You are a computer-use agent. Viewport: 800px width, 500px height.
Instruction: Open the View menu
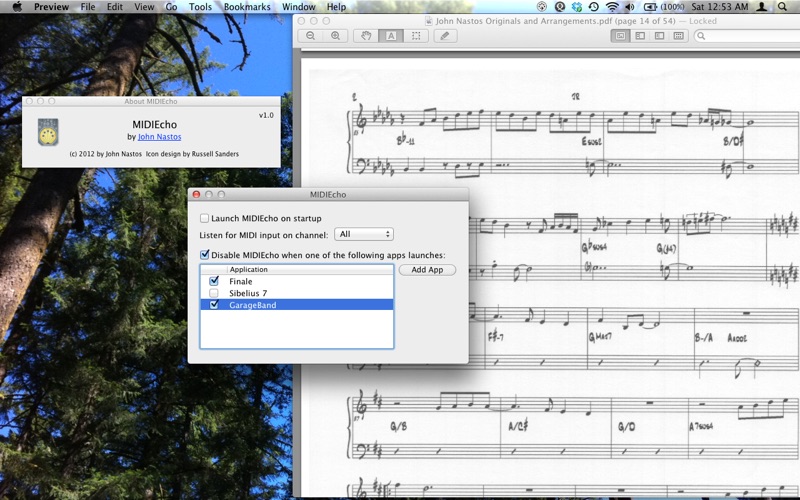click(144, 7)
